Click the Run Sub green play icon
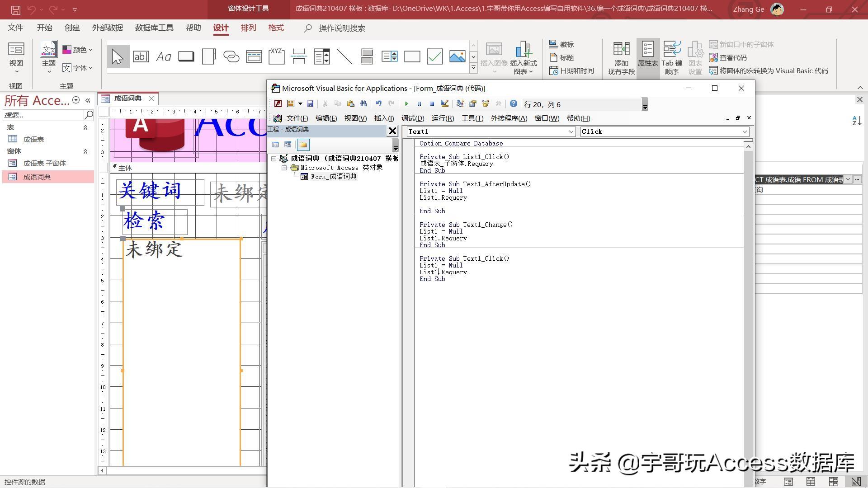868x488 pixels. 406,104
